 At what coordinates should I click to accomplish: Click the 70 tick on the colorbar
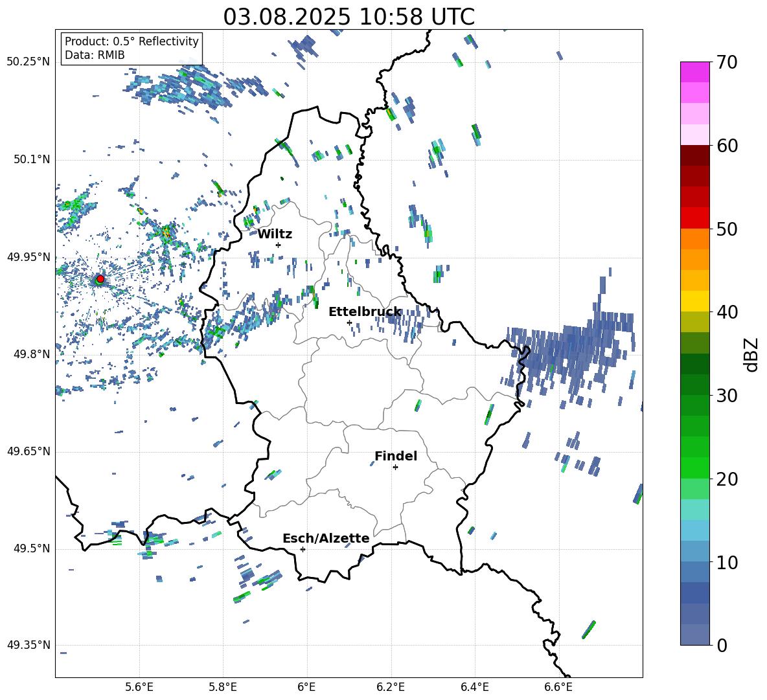[x=727, y=62]
